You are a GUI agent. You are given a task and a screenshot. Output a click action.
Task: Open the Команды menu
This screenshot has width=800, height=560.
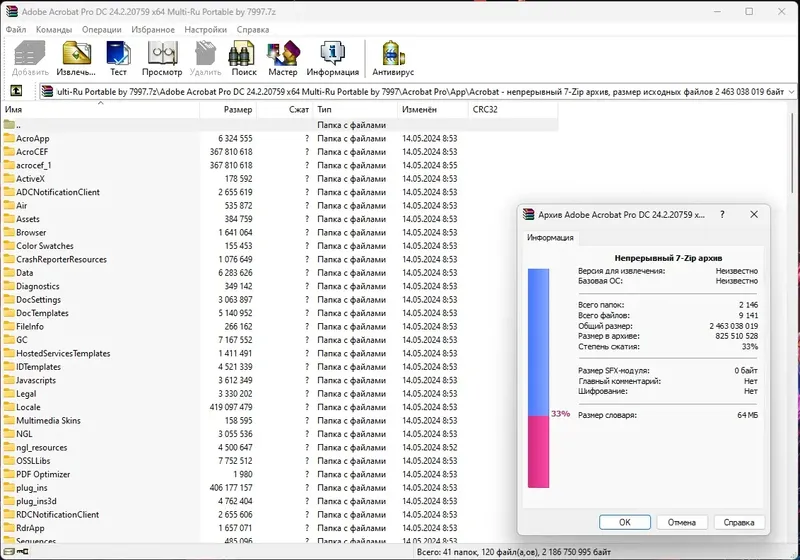point(54,30)
